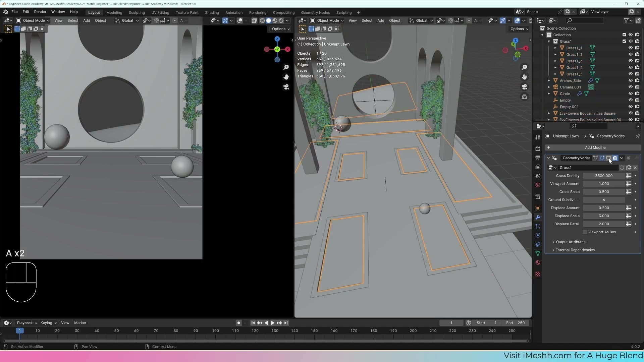
Task: Open the Marker menu in timeline
Action: (80, 323)
